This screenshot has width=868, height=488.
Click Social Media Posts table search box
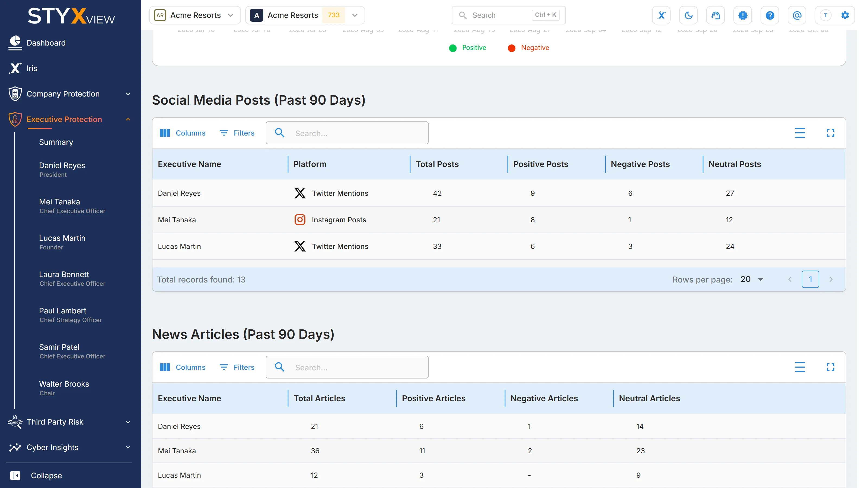click(347, 133)
